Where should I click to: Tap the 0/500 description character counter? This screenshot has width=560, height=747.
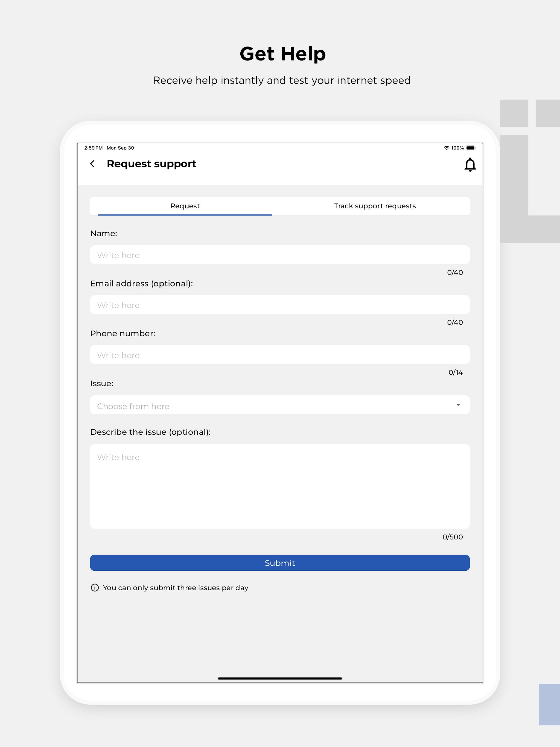point(452,537)
